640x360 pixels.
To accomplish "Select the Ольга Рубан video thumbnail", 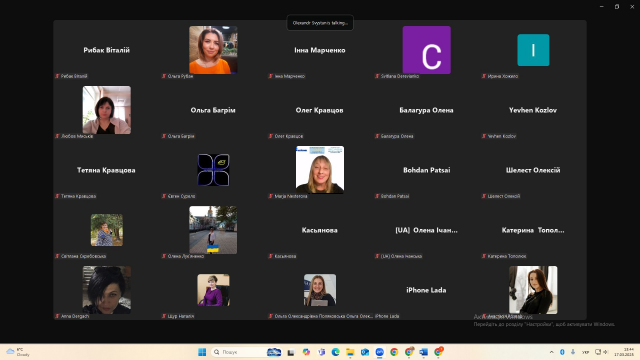I will [x=213, y=50].
